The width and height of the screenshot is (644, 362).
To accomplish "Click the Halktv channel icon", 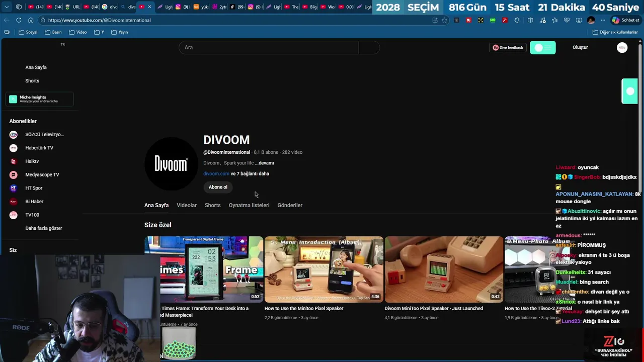I will click(x=14, y=161).
